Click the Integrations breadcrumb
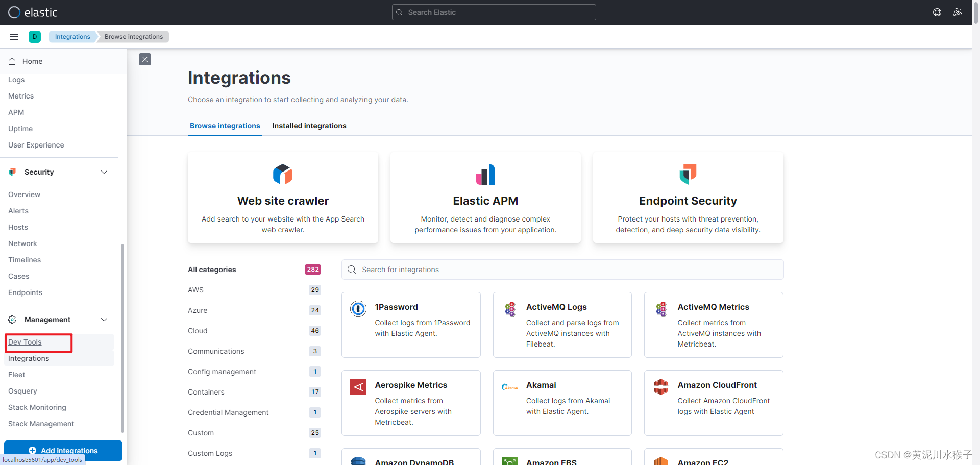Image resolution: width=980 pixels, height=465 pixels. (x=72, y=37)
